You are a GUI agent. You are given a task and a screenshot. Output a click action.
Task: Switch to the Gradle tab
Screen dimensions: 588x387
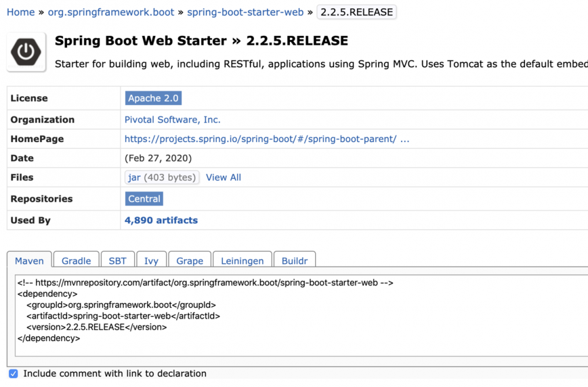tap(75, 260)
